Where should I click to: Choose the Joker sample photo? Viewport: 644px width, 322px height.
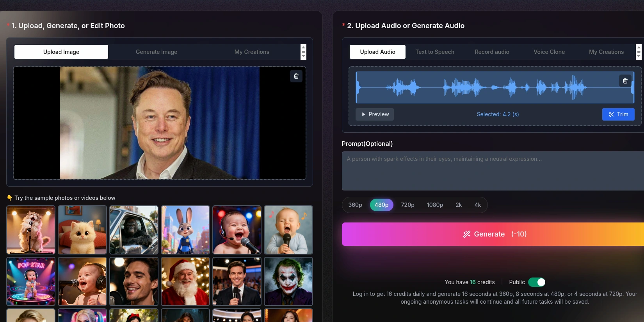(288, 281)
